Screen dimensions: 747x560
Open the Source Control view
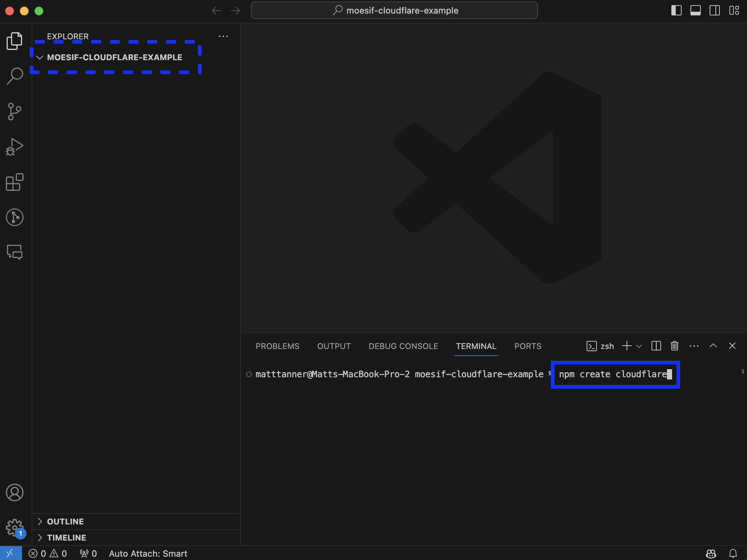(x=14, y=111)
